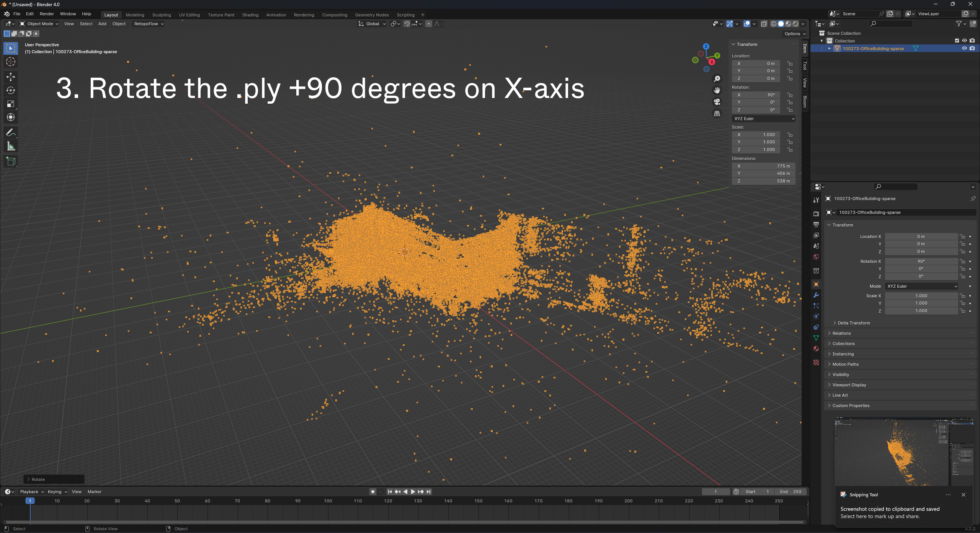The width and height of the screenshot is (980, 533).
Task: Select the Add Cube tool
Action: (11, 161)
